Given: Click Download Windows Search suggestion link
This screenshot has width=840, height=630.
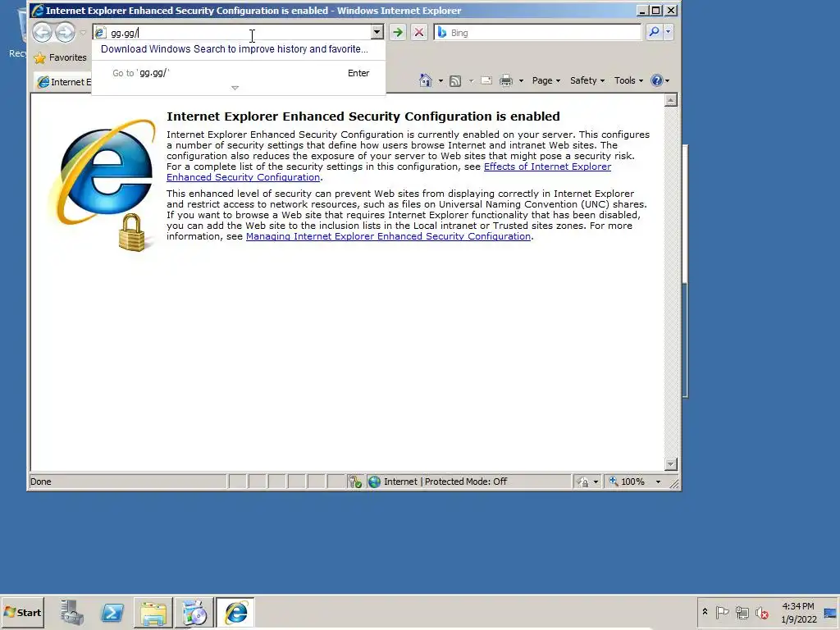Looking at the screenshot, I should click(234, 49).
